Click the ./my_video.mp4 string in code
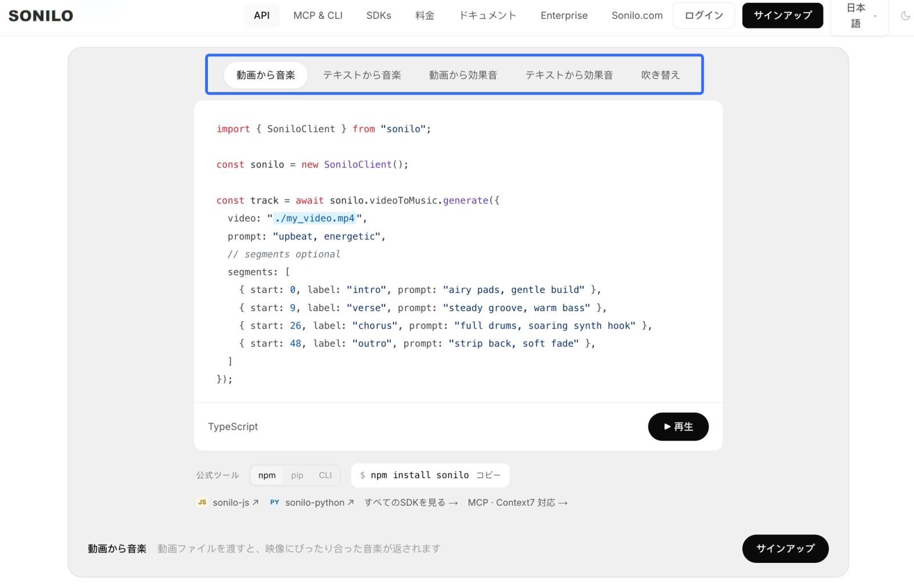 coord(315,219)
